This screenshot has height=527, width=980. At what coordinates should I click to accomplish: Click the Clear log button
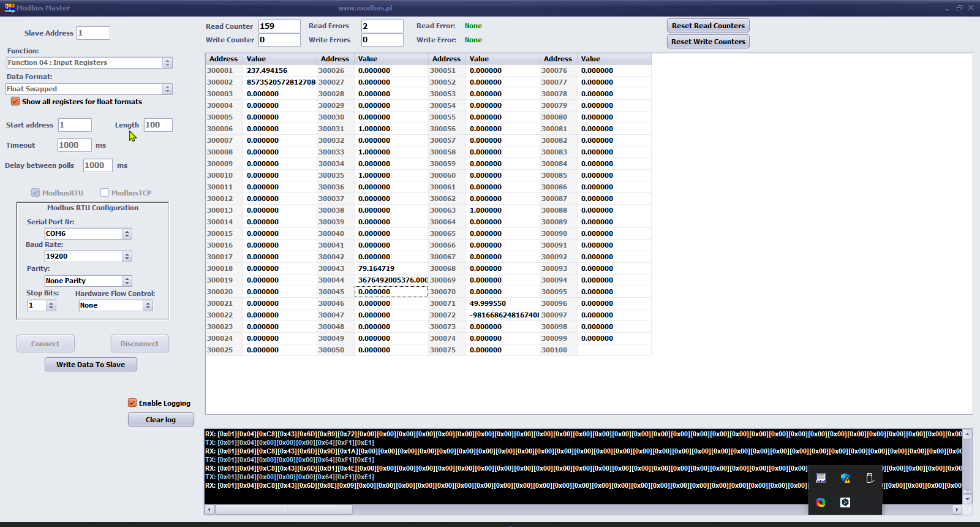point(161,420)
